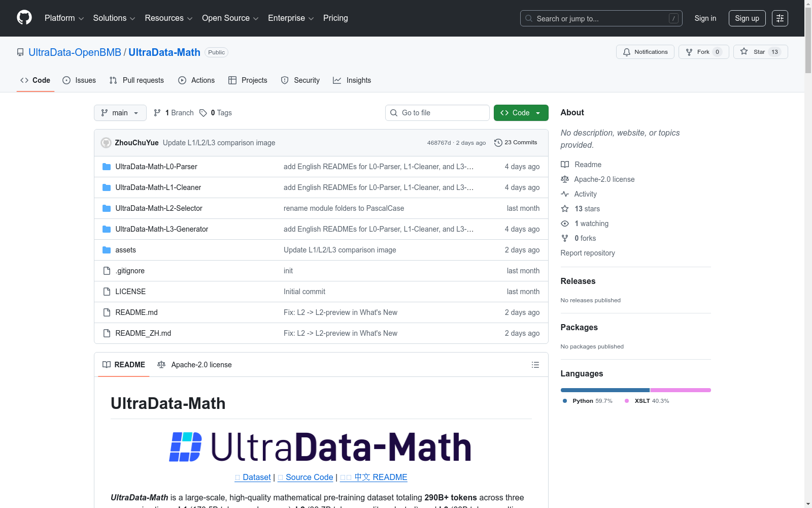Open the Security tab

click(300, 80)
